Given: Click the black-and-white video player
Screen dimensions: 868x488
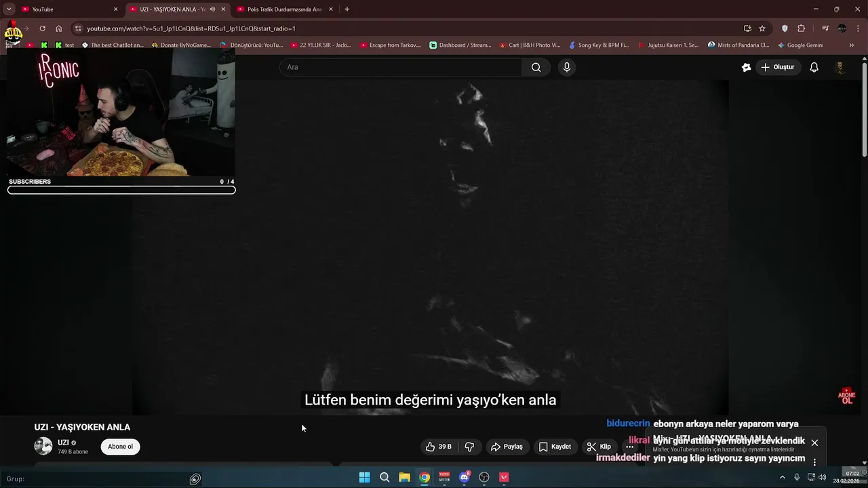Looking at the screenshot, I should (x=430, y=247).
